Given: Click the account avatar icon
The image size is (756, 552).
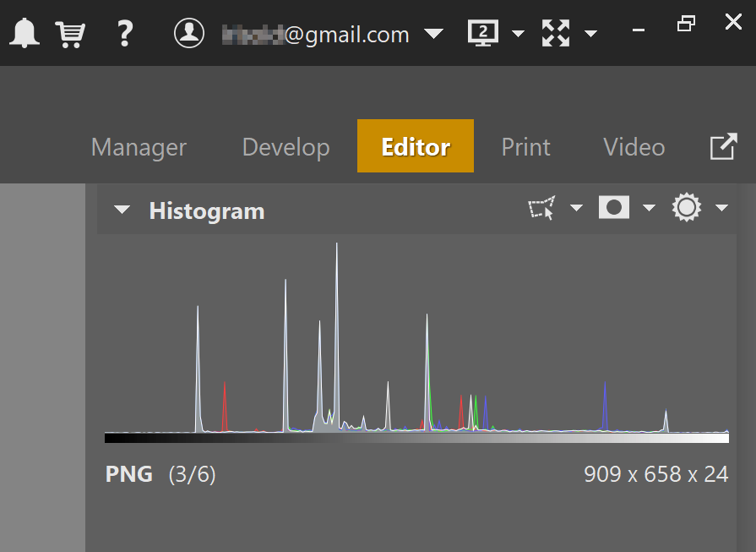Looking at the screenshot, I should 188,32.
